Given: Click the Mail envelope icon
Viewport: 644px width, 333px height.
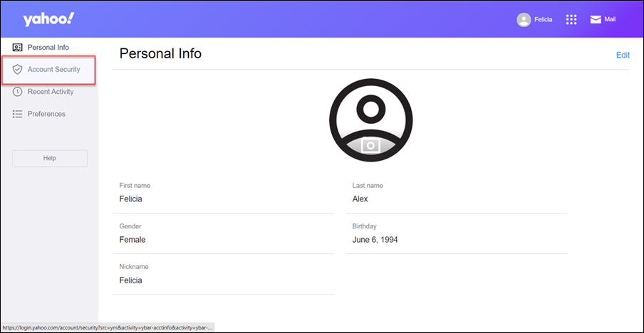Looking at the screenshot, I should coord(596,20).
